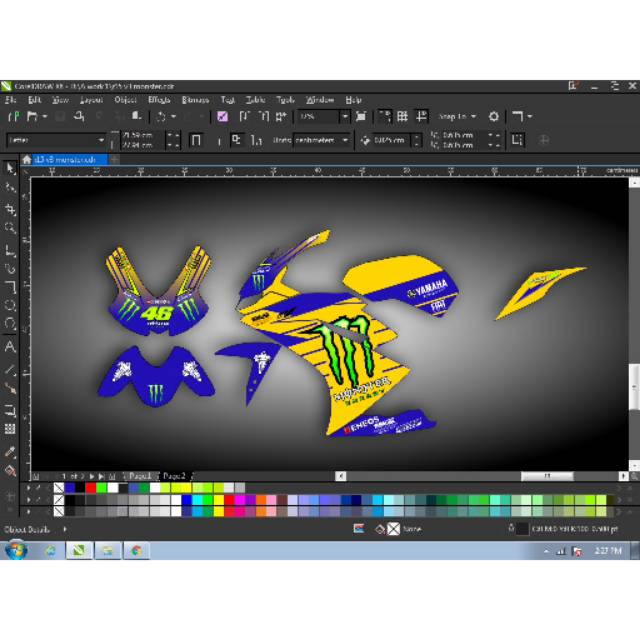Select the Freehand drawing tool

pos(10,251)
